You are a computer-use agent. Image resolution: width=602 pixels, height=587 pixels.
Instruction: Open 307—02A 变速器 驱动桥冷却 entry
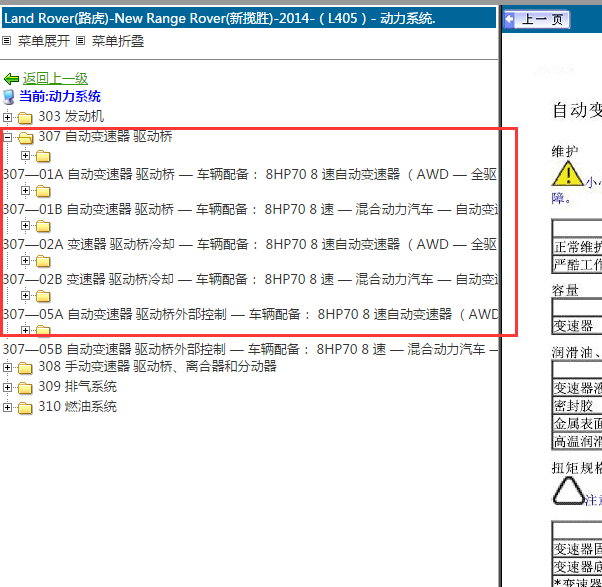250,244
